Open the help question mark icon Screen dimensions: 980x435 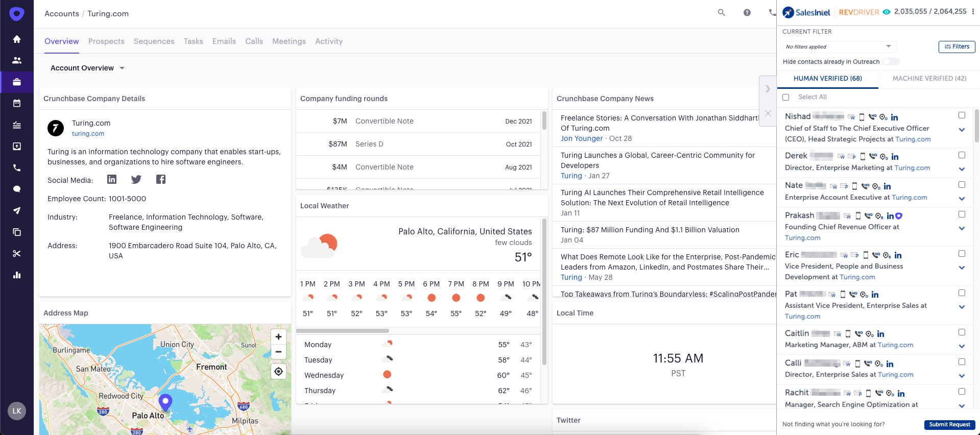click(747, 13)
